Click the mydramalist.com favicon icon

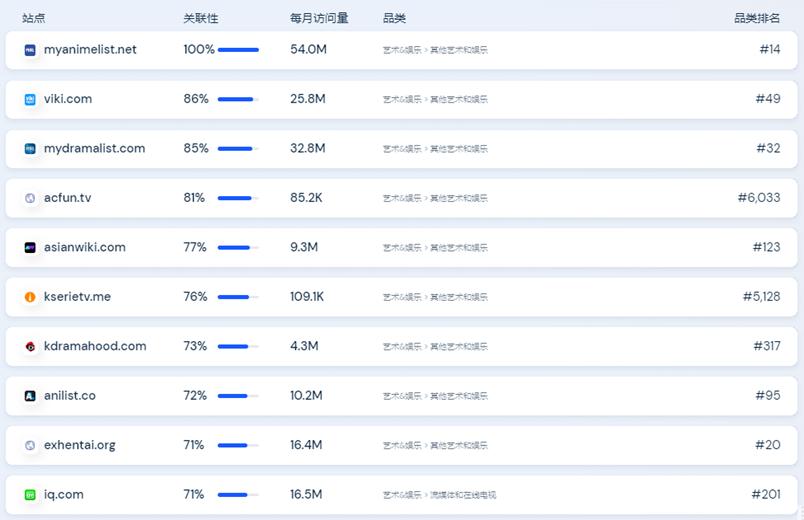(30, 149)
